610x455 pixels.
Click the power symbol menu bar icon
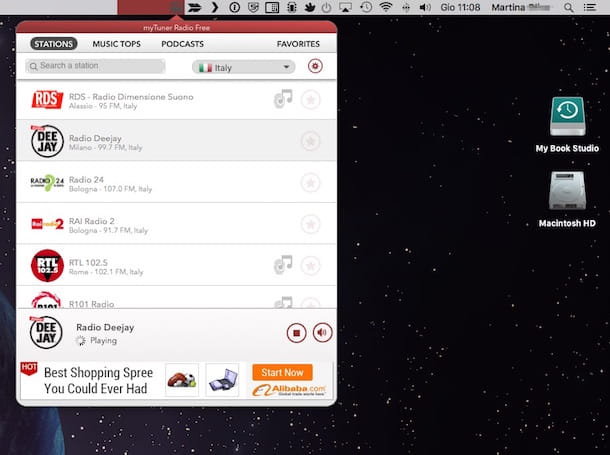point(327,7)
